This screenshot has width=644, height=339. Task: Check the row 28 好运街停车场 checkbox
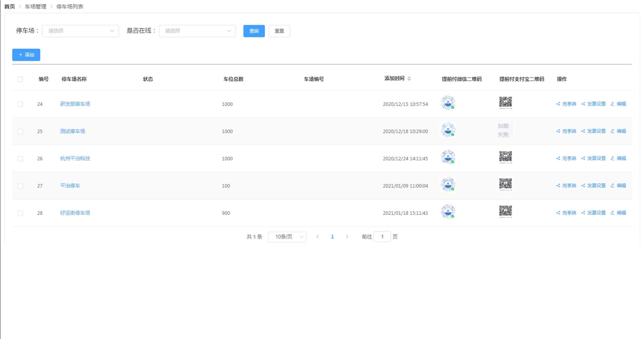click(20, 213)
